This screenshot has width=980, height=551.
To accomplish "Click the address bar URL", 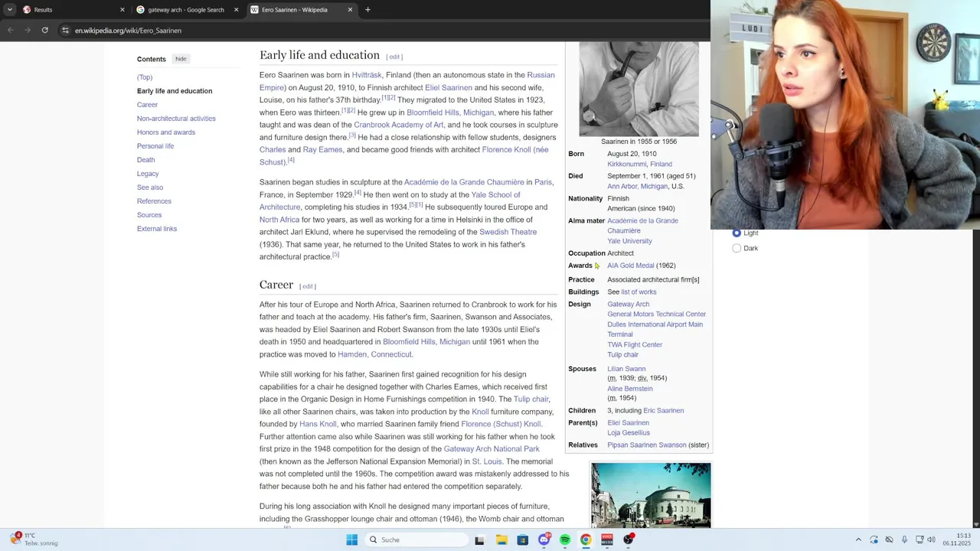I will (128, 31).
